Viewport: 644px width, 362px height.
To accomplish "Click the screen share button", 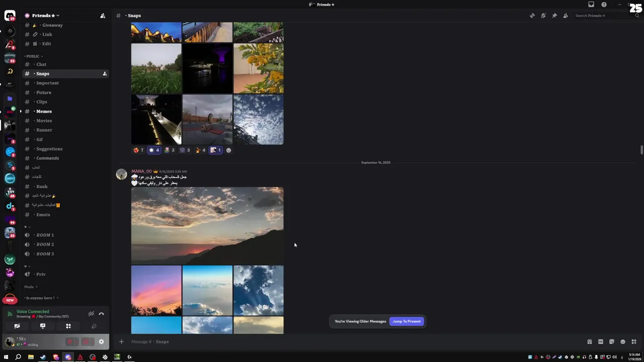I will coord(43,326).
